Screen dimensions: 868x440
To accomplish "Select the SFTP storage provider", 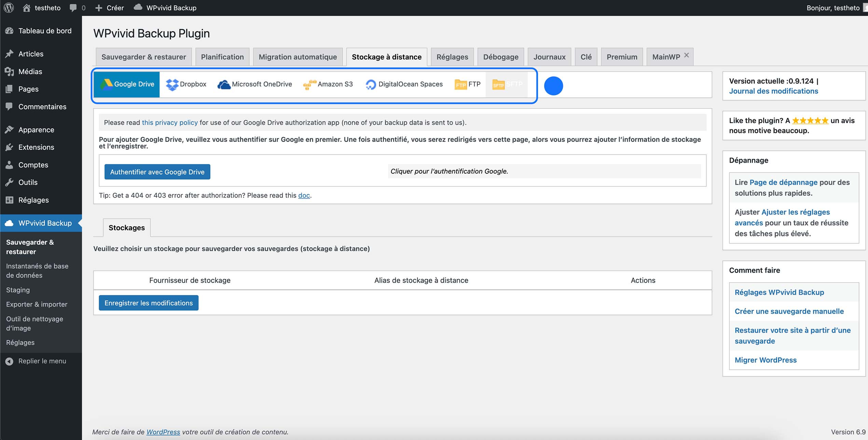I will coord(507,84).
